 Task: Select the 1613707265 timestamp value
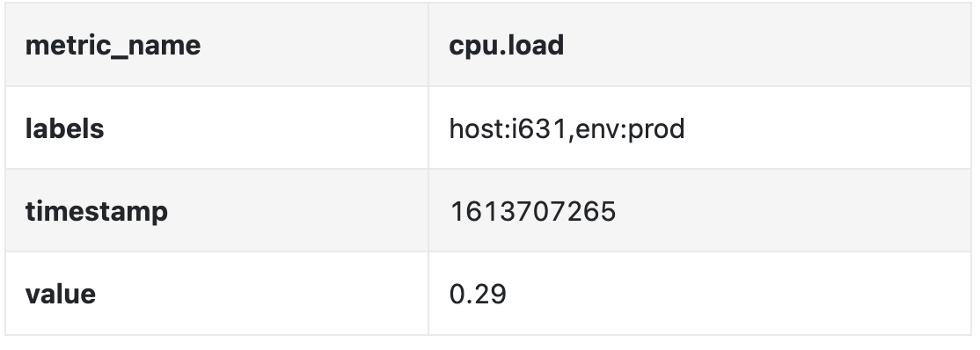(x=532, y=211)
